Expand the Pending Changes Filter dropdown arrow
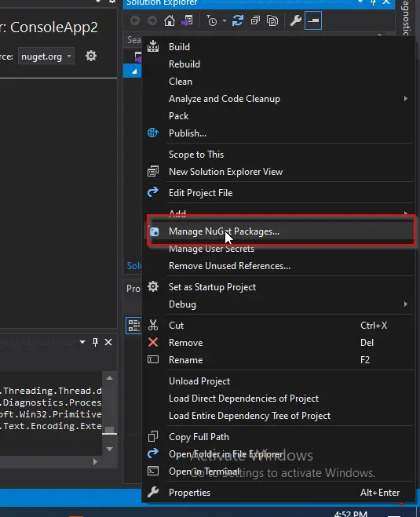This screenshot has height=517, width=420. coord(225,20)
